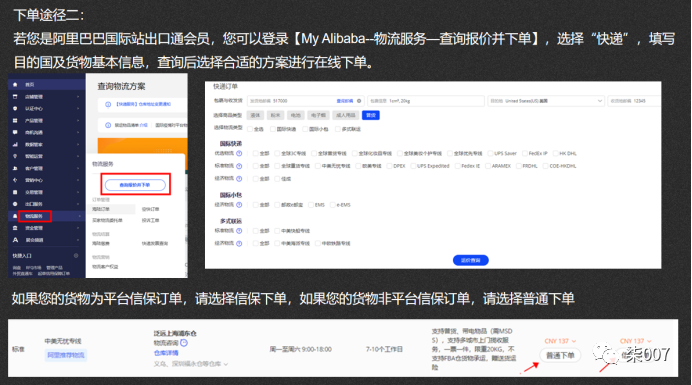Image resolution: width=692 pixels, height=385 pixels.
Task: Click the text 周一至周六 9:00-18:00
Action: pyautogui.click(x=301, y=349)
